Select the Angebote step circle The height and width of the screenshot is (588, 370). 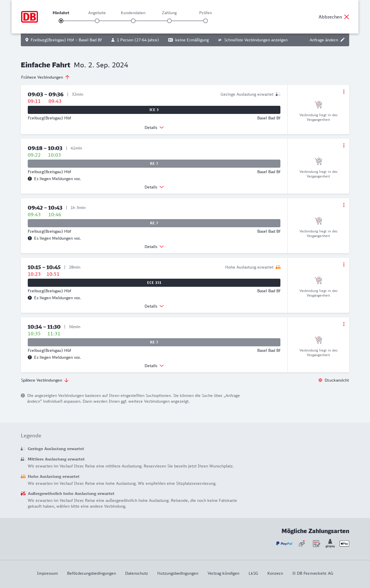97,21
